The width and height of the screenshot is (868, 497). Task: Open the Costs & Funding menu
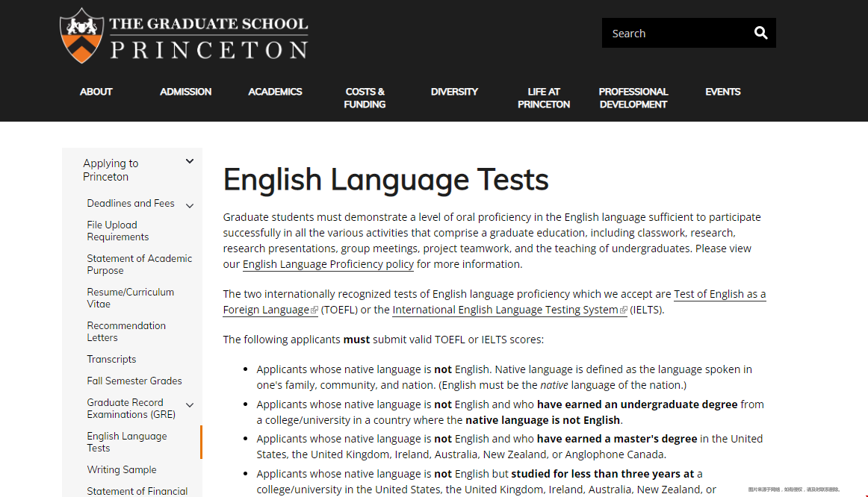[365, 98]
